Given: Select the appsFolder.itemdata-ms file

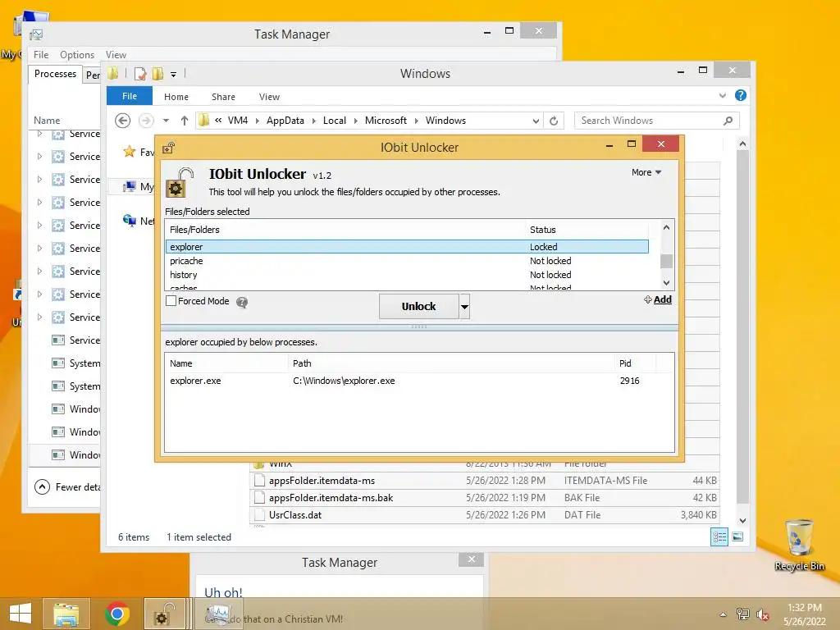Looking at the screenshot, I should point(486,481).
